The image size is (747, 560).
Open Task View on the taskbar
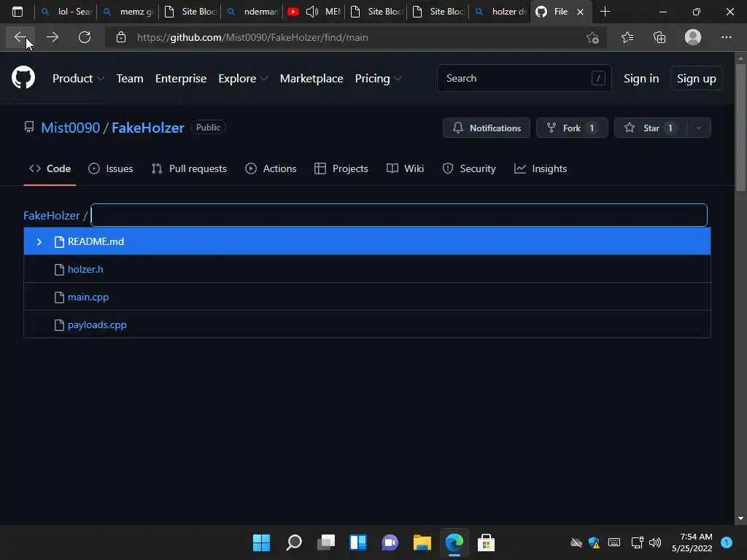(326, 542)
